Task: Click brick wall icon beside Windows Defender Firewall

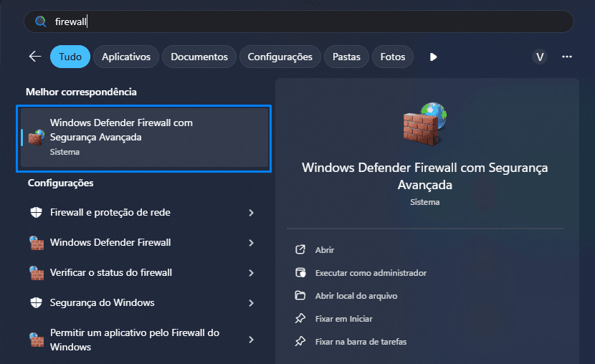Action: tap(37, 243)
